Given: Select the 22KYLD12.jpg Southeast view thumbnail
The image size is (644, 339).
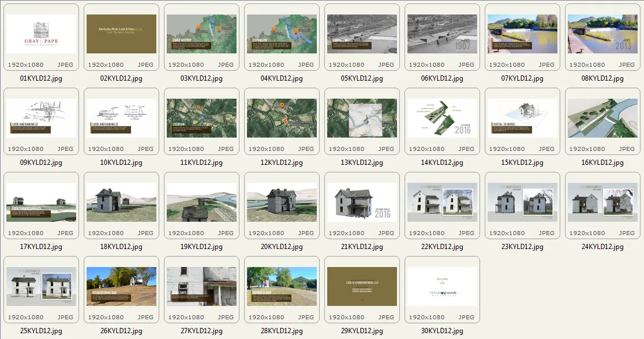Looking at the screenshot, I should point(442,203).
